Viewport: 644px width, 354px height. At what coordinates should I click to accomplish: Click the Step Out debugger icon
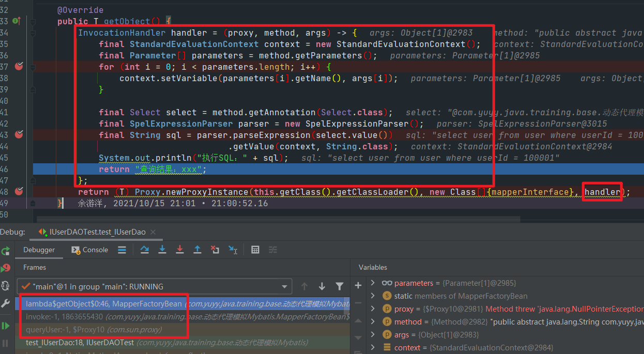[197, 250]
